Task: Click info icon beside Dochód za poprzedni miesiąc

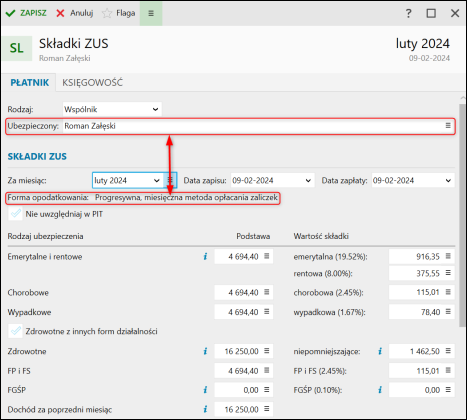Action: click(205, 409)
